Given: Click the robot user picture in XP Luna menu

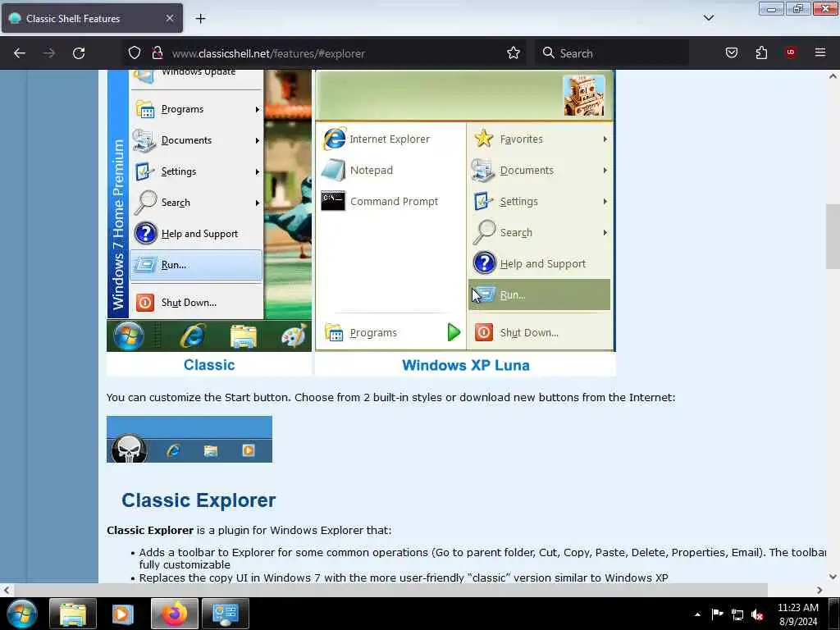Looking at the screenshot, I should pos(584,95).
